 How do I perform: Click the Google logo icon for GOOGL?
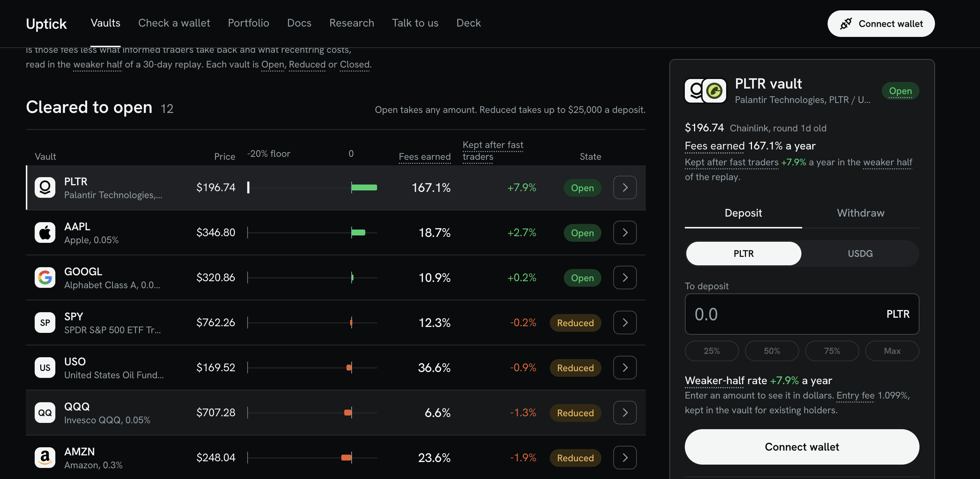coord(45,278)
